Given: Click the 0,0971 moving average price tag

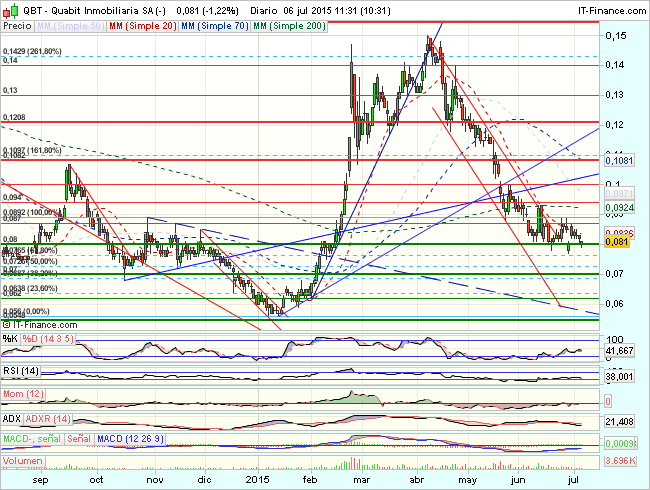Looking at the screenshot, I should (x=619, y=194).
